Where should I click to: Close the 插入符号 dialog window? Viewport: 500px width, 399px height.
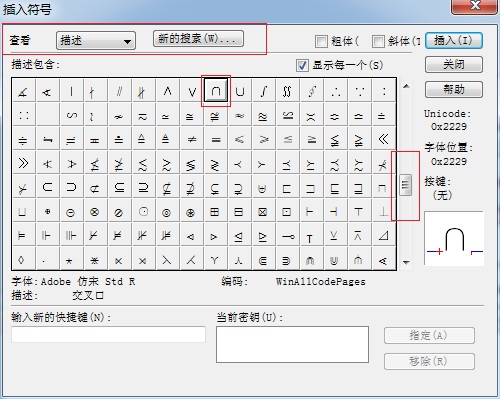[474, 6]
